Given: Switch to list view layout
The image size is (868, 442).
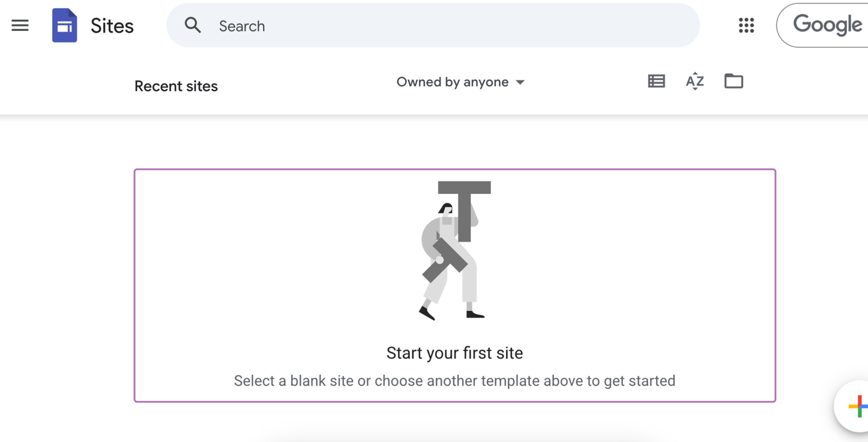Looking at the screenshot, I should (x=656, y=81).
